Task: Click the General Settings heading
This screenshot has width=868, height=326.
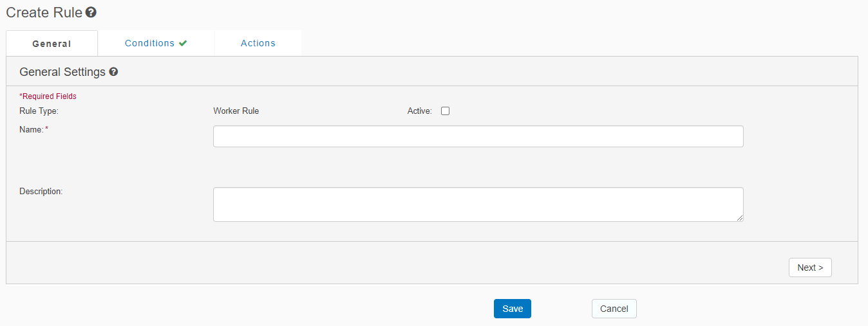Action: pos(62,72)
